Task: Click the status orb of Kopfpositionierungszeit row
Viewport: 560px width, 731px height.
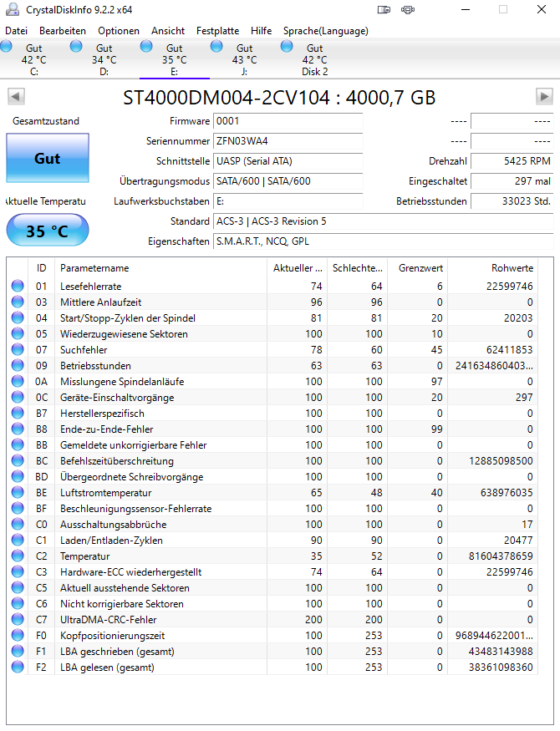Action: point(18,635)
